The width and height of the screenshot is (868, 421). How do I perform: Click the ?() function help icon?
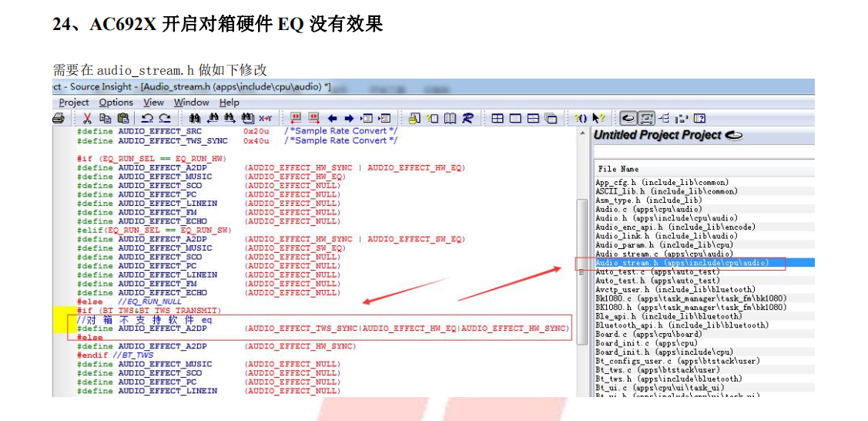(581, 118)
